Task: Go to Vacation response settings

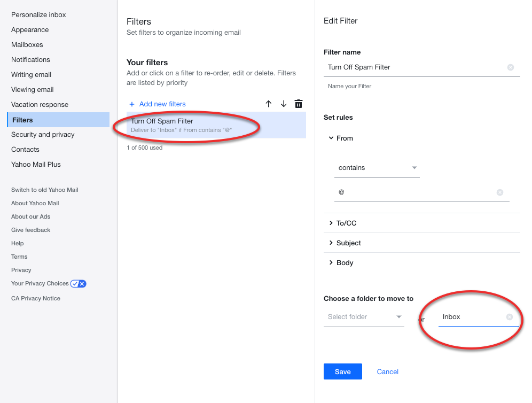Action: tap(40, 105)
